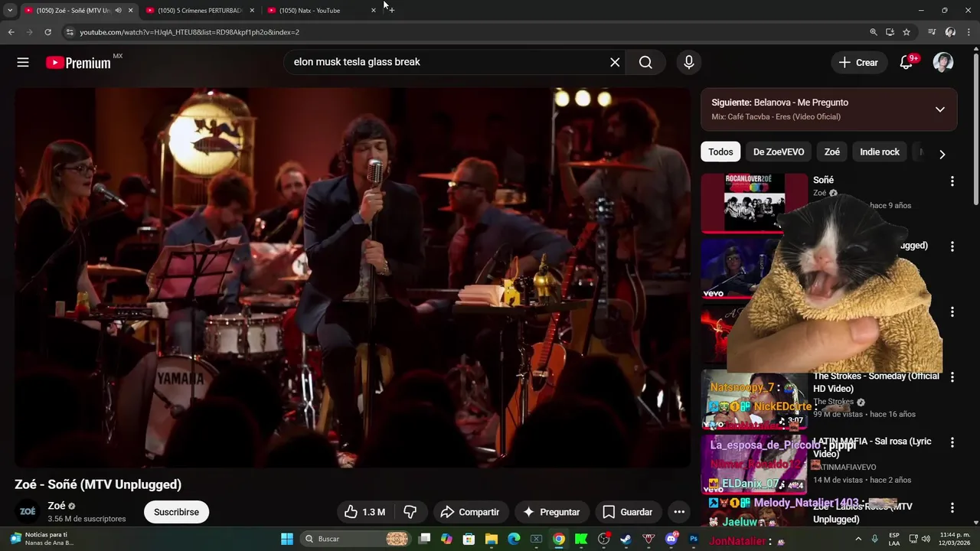Reload the page in the browser

(47, 32)
